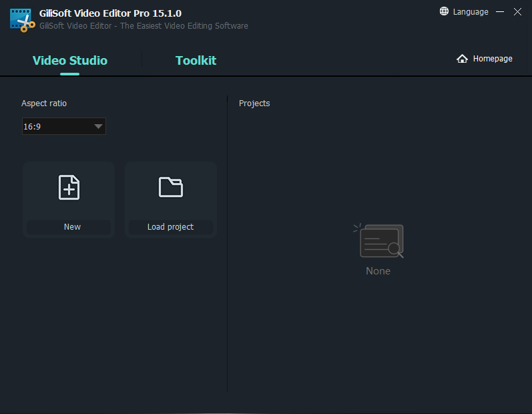Click the New button label

point(72,226)
